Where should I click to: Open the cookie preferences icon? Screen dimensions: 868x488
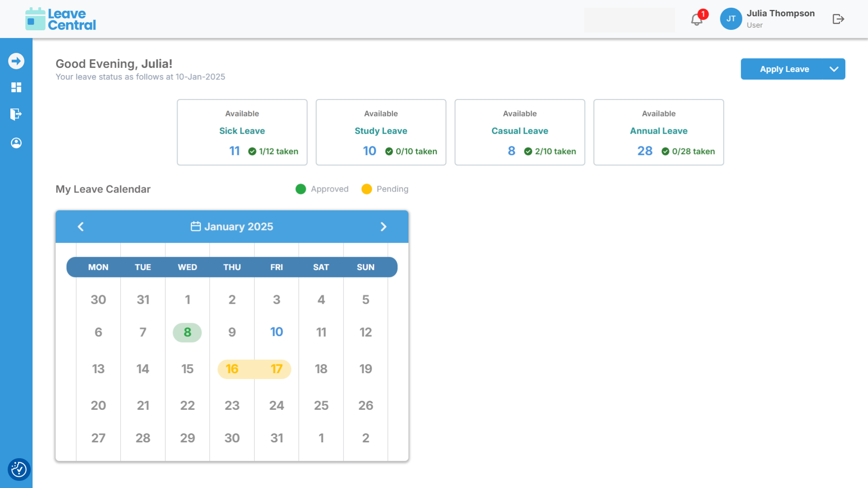pos(19,469)
